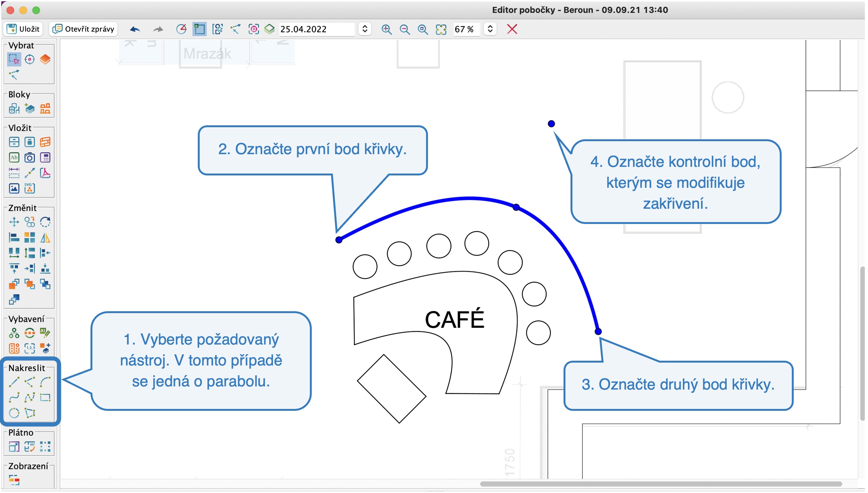The width and height of the screenshot is (868, 493).
Task: Open the zoom percentage stepper dropdown
Action: [490, 29]
